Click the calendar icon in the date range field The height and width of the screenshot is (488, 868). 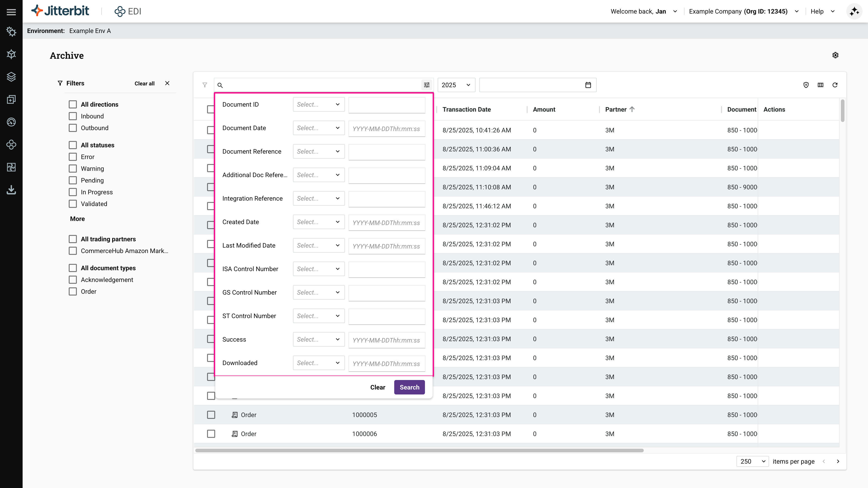point(588,85)
